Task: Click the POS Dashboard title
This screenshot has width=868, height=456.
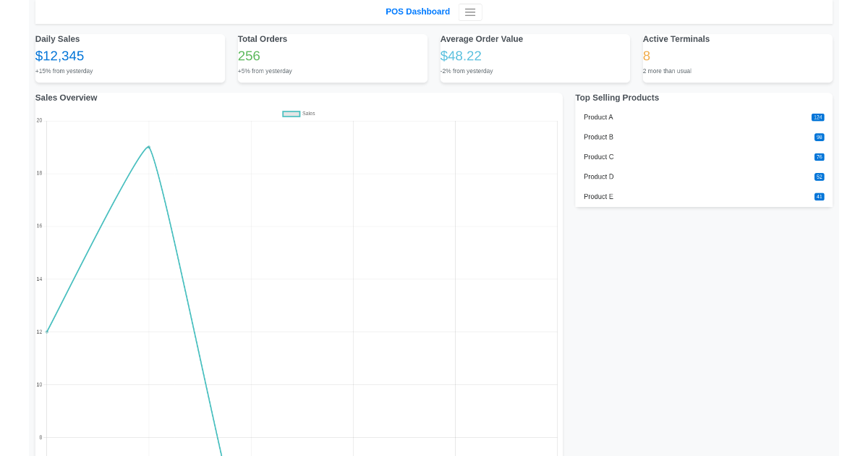Action: coord(417,11)
